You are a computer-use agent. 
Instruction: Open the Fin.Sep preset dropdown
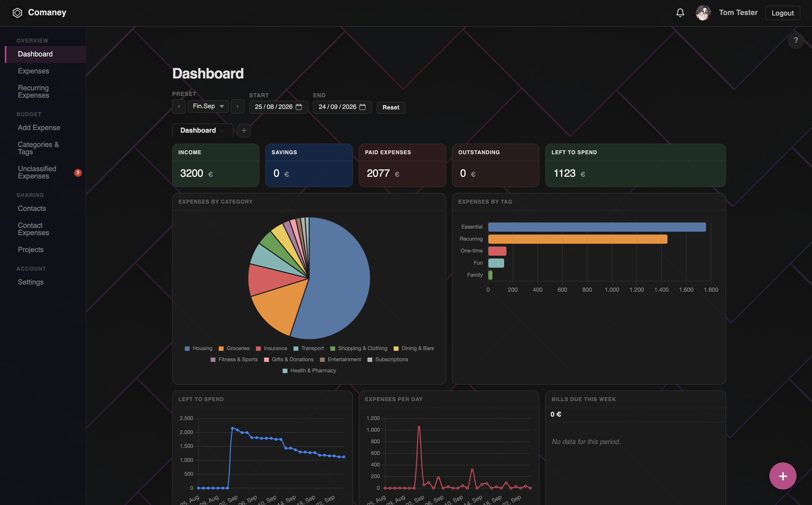pyautogui.click(x=208, y=106)
